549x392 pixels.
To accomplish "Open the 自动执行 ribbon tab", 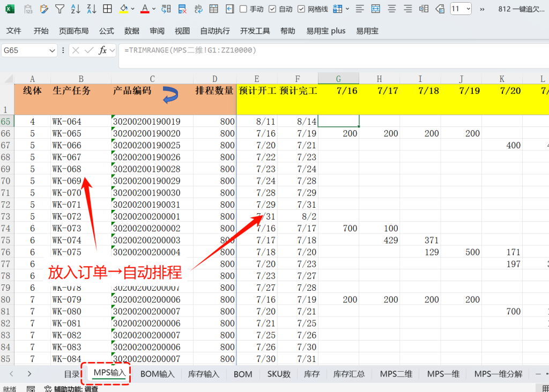I will 214,31.
